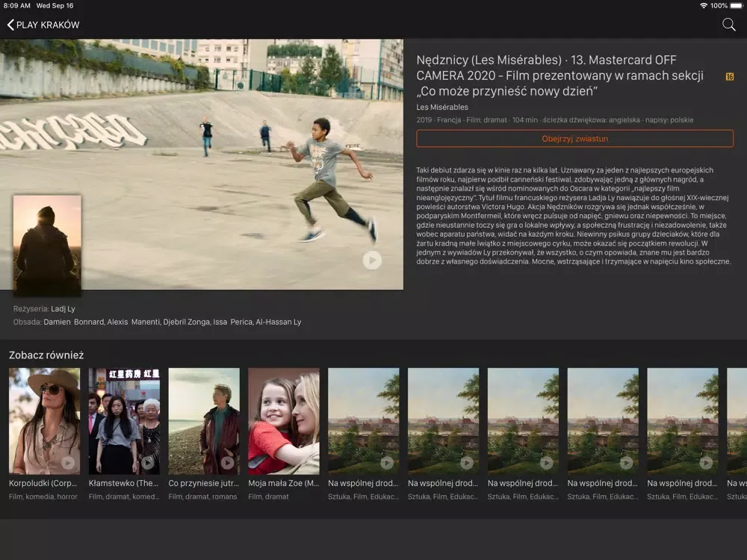This screenshot has width=747, height=560.
Task: Open the search magnifier icon
Action: pos(728,25)
